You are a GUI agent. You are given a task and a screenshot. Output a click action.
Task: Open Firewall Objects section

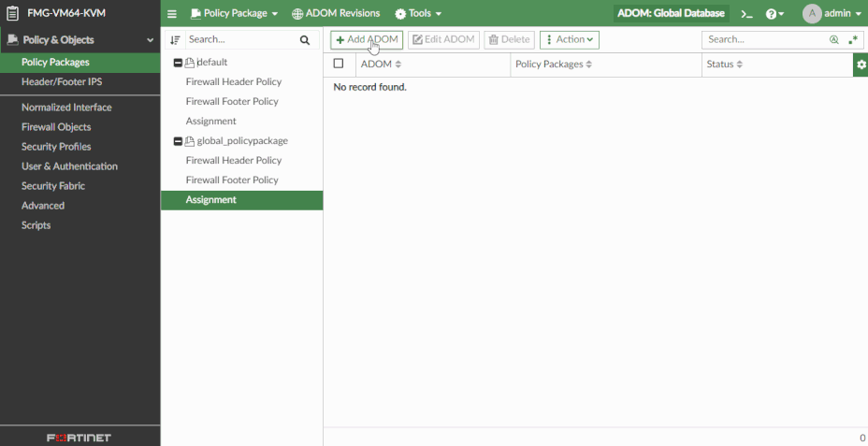point(80,127)
